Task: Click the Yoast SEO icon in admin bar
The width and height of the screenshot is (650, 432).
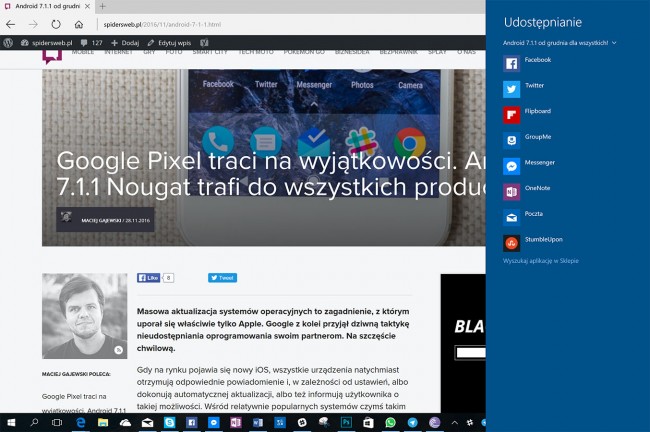Action: click(x=204, y=42)
